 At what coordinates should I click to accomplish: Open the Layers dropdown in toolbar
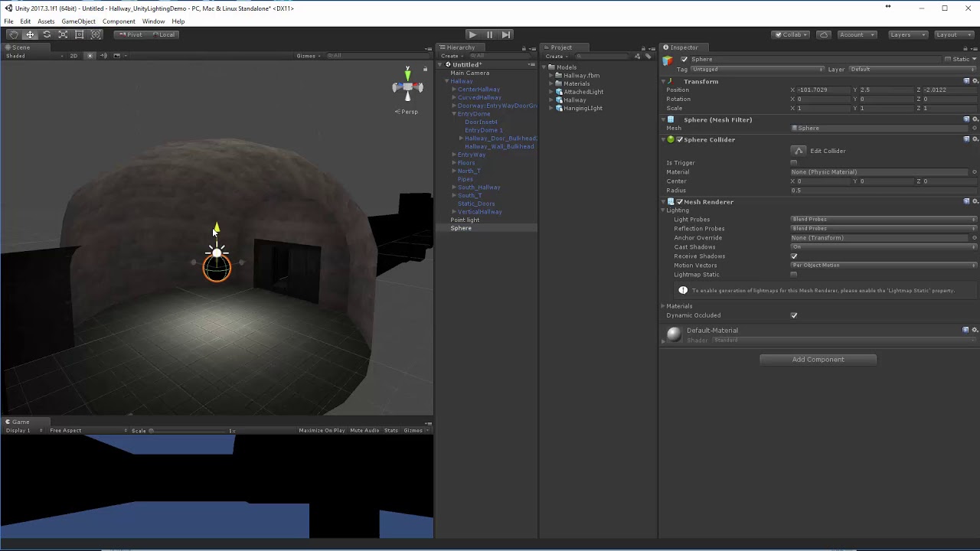(x=908, y=34)
